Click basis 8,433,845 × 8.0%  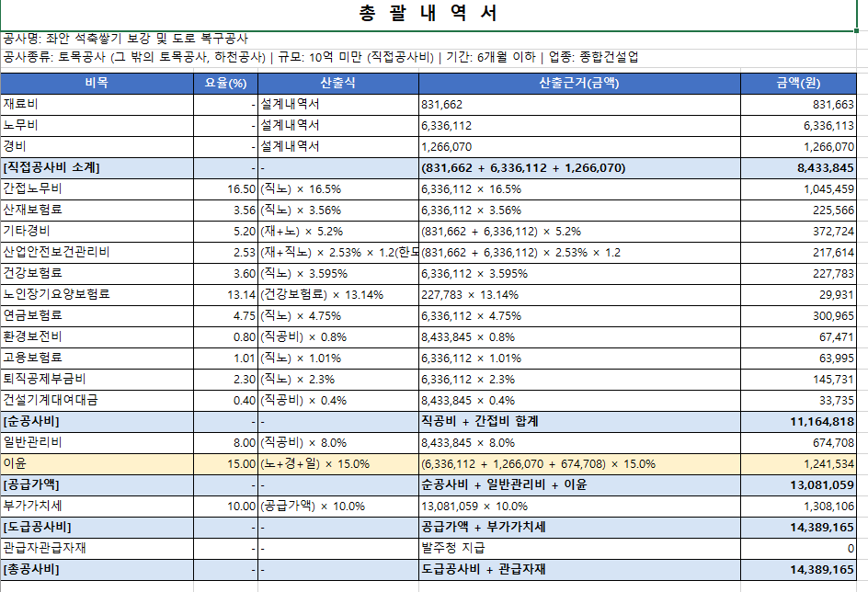coord(579,442)
